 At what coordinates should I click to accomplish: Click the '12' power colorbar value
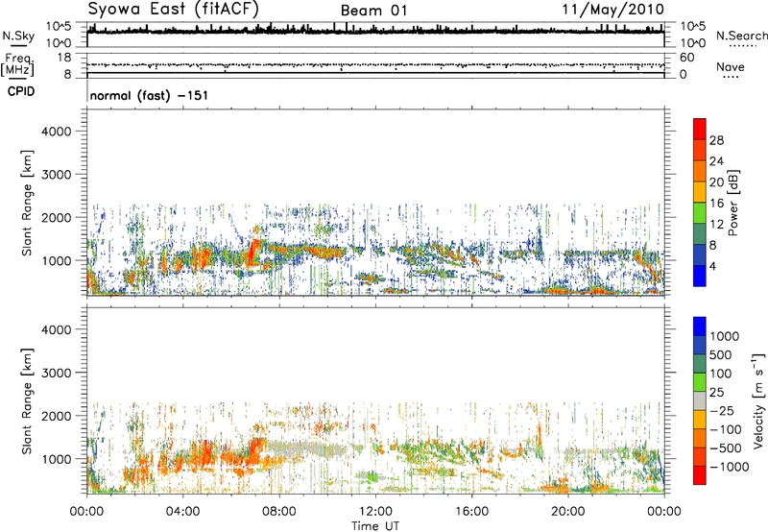tap(716, 224)
